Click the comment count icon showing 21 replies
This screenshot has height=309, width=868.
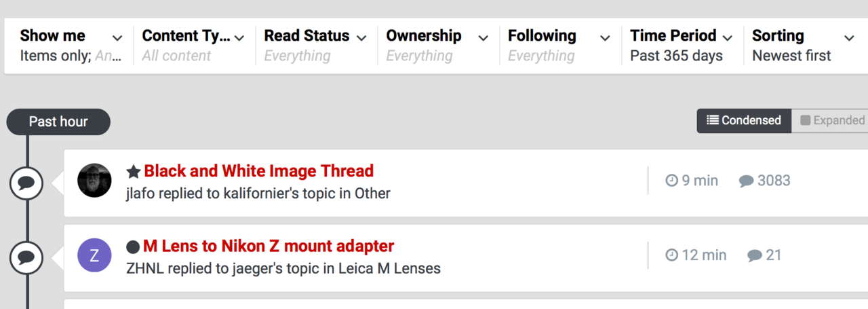pos(754,255)
